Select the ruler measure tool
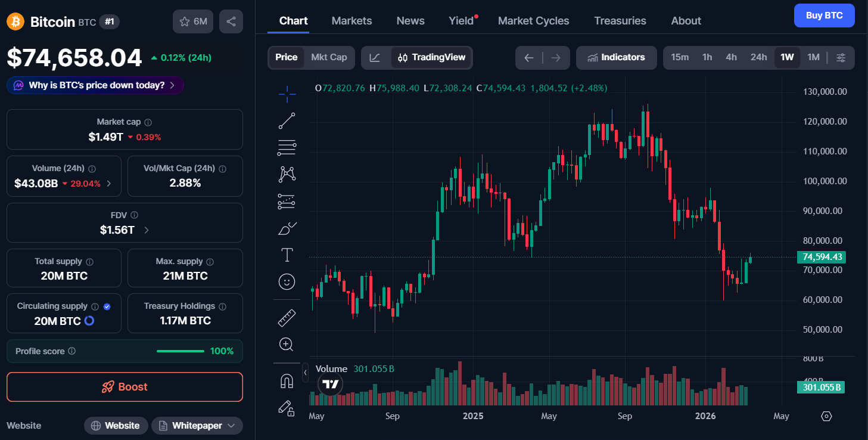This screenshot has width=868, height=440. click(287, 317)
